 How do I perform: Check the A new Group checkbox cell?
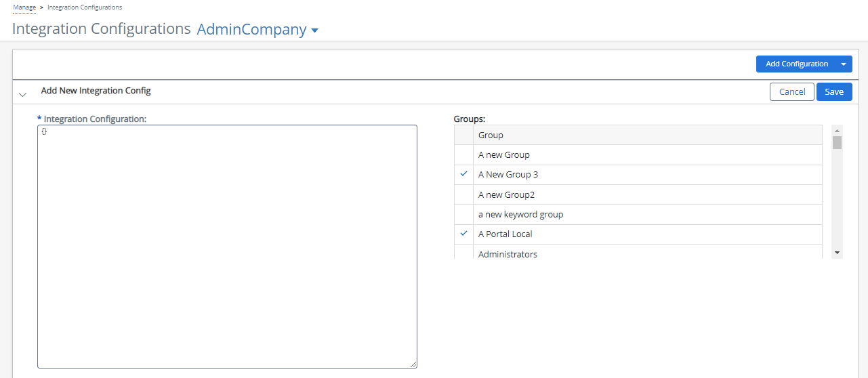463,154
